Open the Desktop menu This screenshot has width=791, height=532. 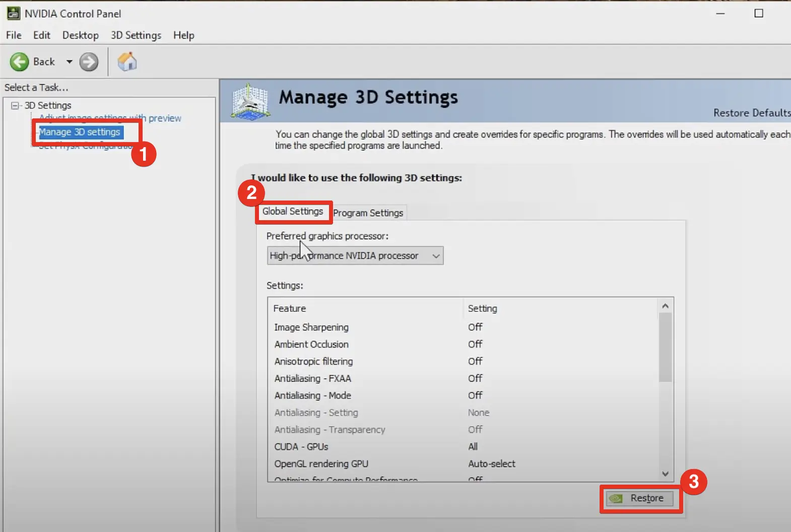tap(81, 35)
